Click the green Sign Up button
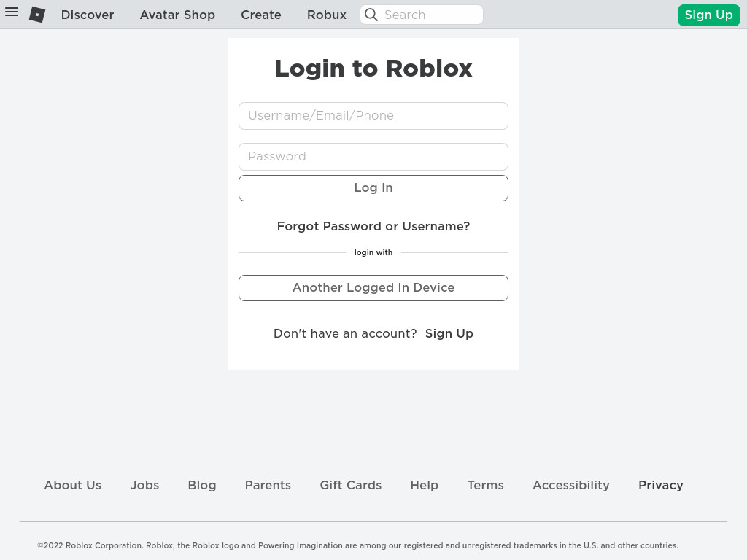747x560 pixels. coord(708,15)
